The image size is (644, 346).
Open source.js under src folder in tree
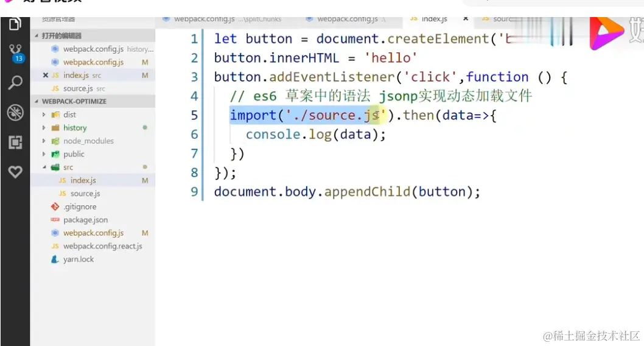85,194
